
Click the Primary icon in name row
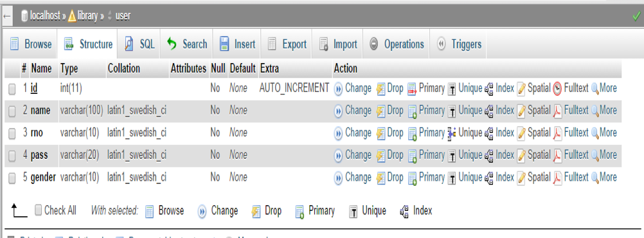tap(413, 111)
